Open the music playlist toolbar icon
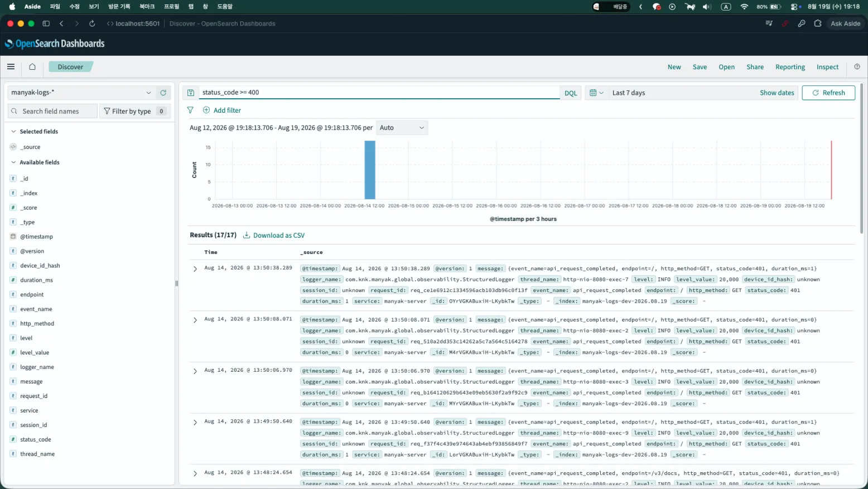Image resolution: width=868 pixels, height=489 pixels. click(x=769, y=23)
